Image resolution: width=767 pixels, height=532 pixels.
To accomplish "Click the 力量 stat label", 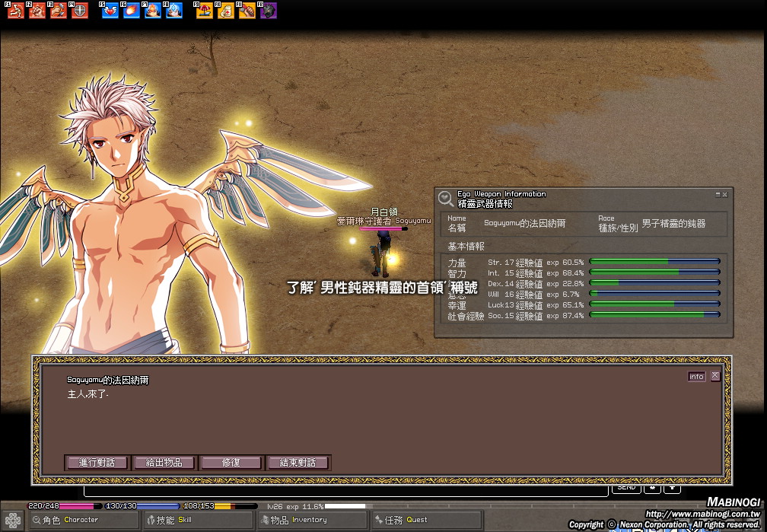I will 457,263.
